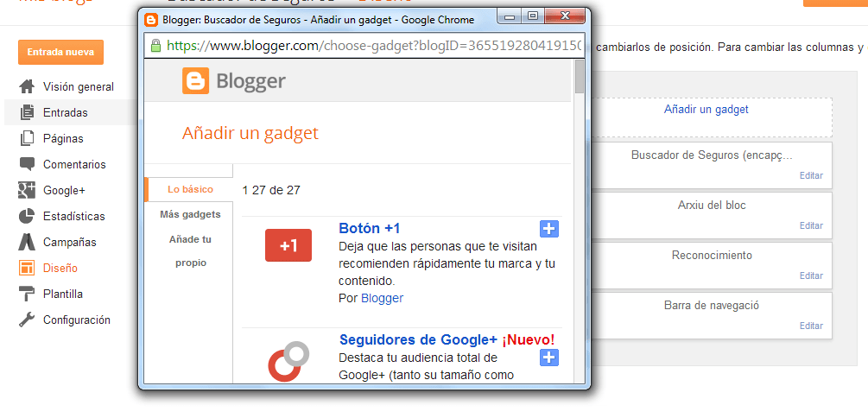The width and height of the screenshot is (868, 418).
Task: Edit the Buscador de Seguros gadget
Action: pos(811,176)
